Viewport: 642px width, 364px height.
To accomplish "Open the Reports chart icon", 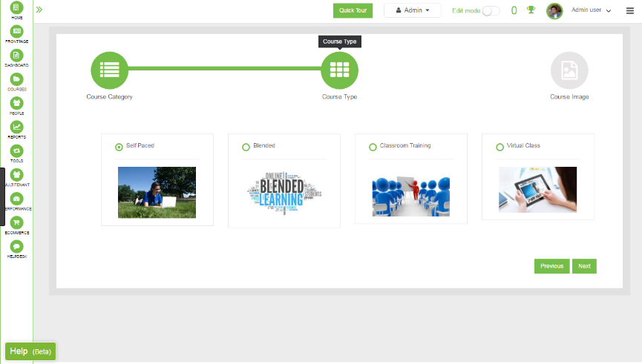I will point(16,128).
